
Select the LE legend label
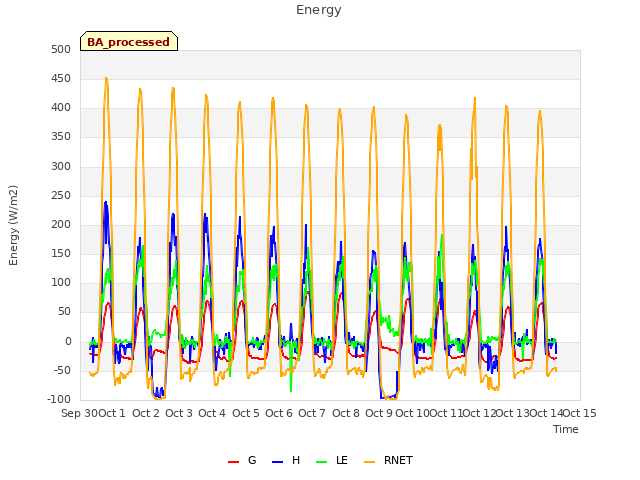[342, 460]
